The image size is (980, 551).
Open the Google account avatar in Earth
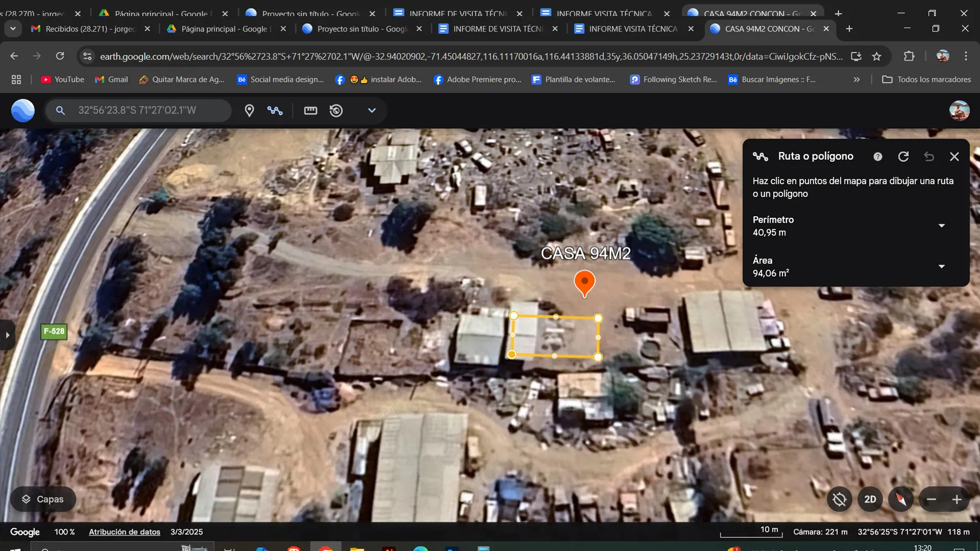click(x=960, y=111)
